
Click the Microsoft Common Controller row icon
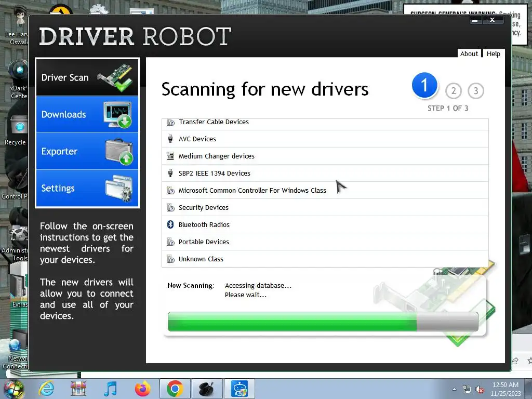point(170,190)
